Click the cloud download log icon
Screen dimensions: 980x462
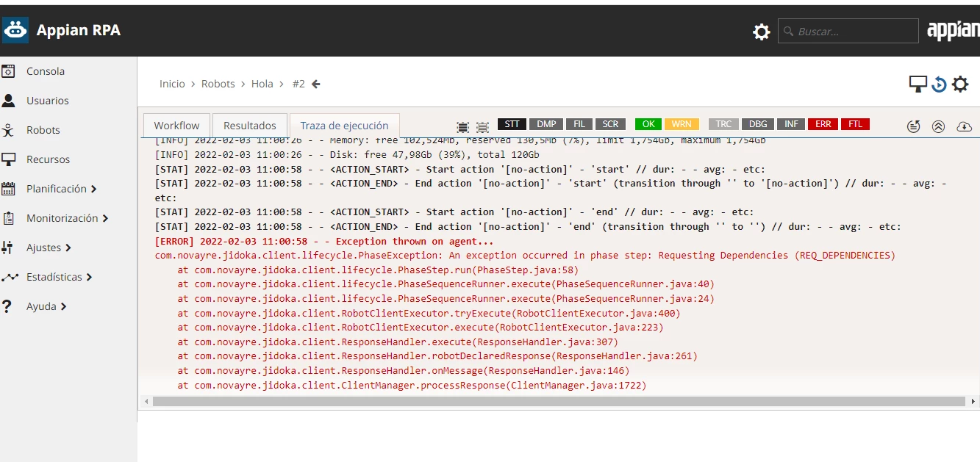pyautogui.click(x=964, y=126)
